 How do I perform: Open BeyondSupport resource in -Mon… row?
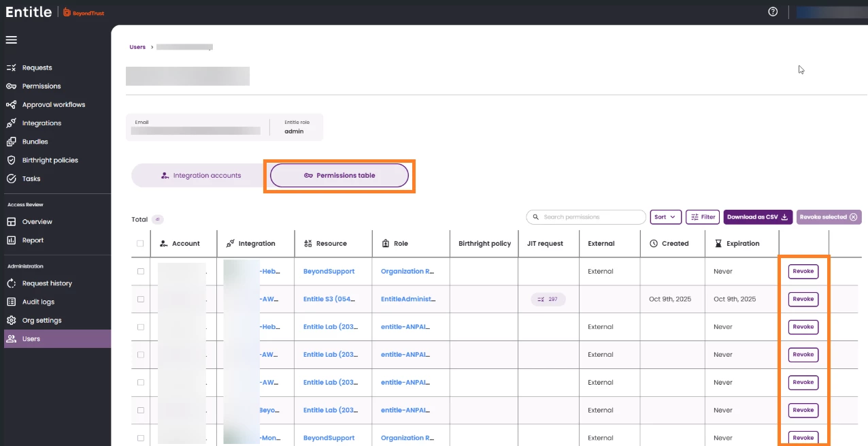coord(329,438)
